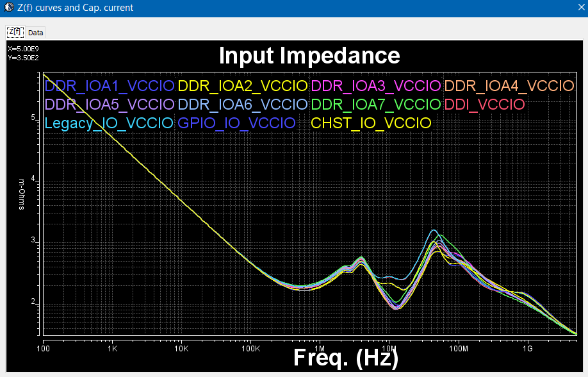Click the Input Impedance chart title
This screenshot has width=588, height=377.
coord(309,56)
